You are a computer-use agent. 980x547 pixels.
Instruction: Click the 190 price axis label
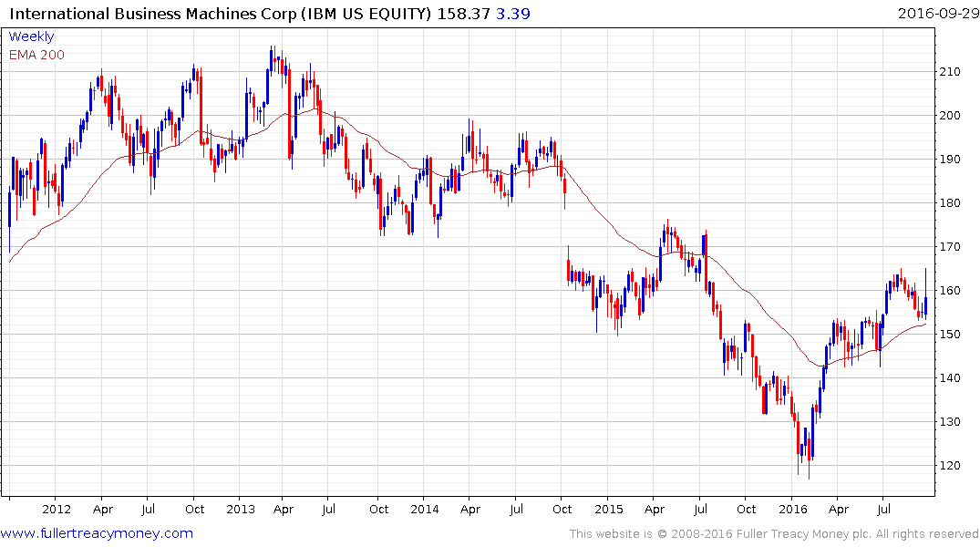950,160
